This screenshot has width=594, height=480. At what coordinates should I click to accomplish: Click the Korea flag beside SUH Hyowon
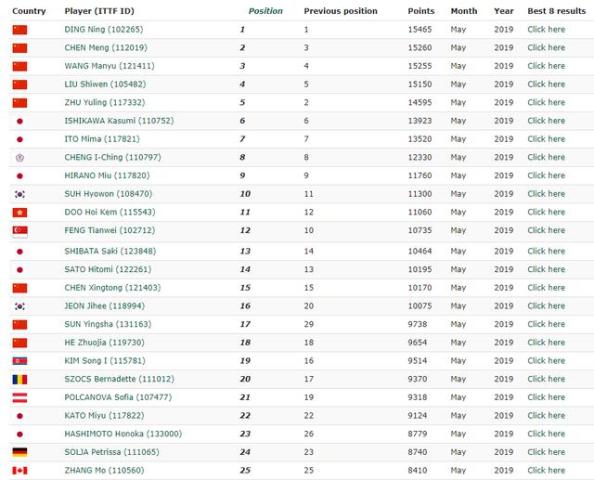20,194
